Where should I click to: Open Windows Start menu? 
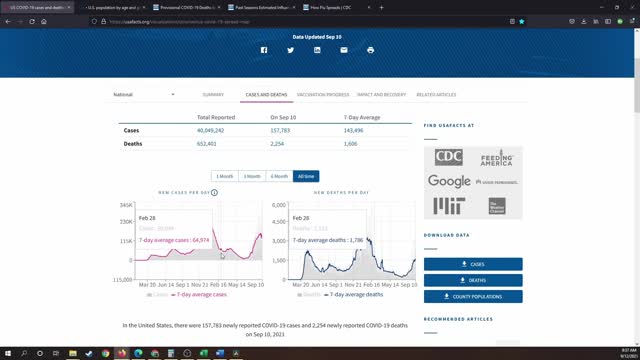coord(8,353)
